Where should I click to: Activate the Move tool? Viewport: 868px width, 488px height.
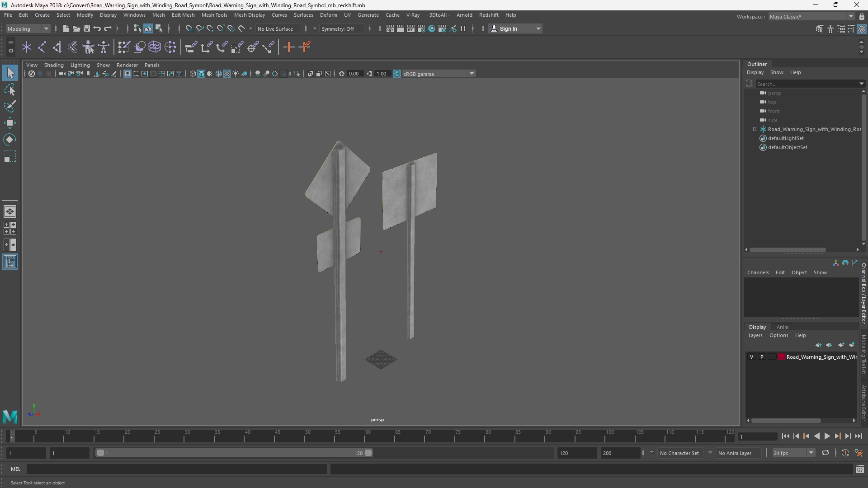click(10, 123)
